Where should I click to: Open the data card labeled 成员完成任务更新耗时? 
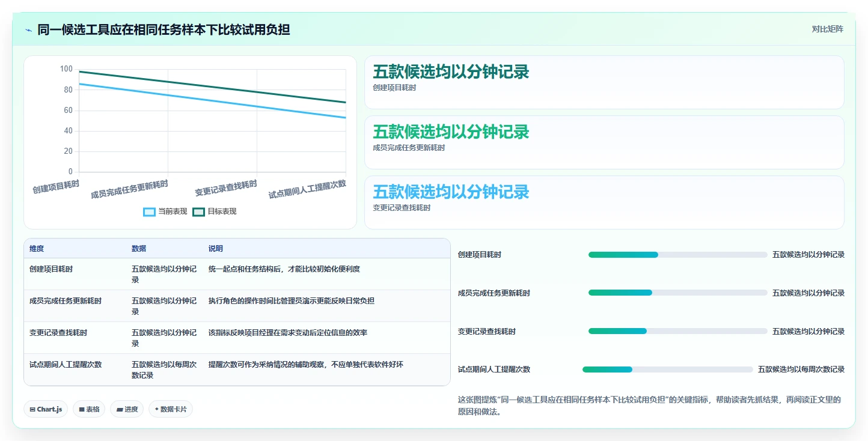point(604,142)
